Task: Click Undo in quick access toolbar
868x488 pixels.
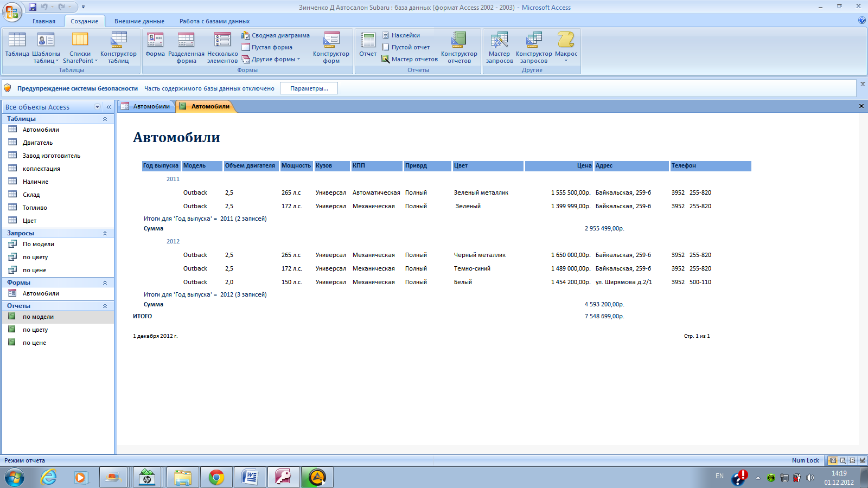Action: [x=44, y=7]
